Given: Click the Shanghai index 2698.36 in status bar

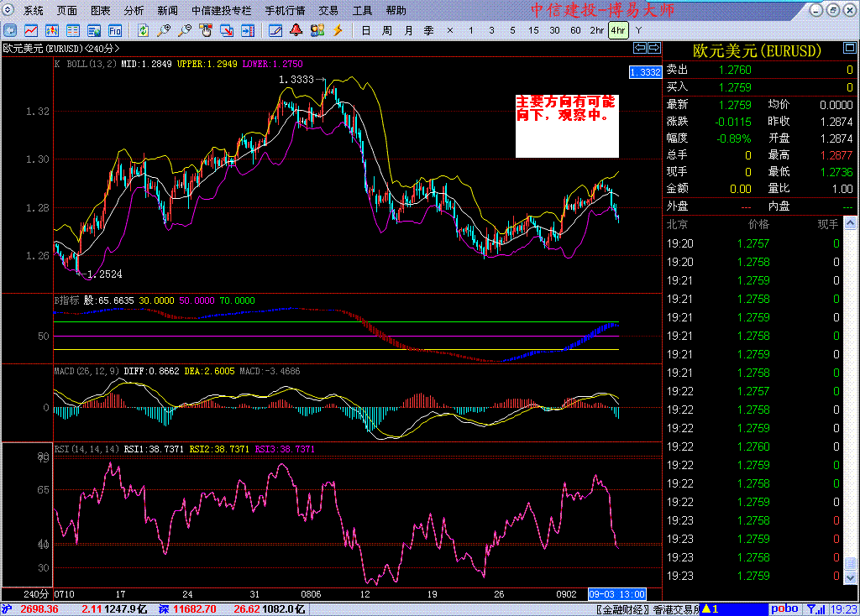Looking at the screenshot, I should (39, 609).
